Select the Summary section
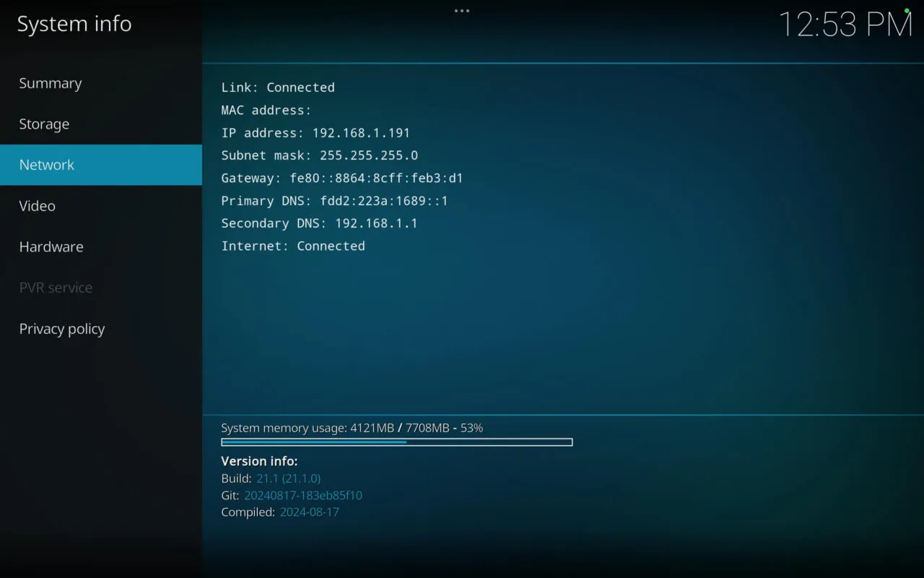The width and height of the screenshot is (924, 578). 50,82
